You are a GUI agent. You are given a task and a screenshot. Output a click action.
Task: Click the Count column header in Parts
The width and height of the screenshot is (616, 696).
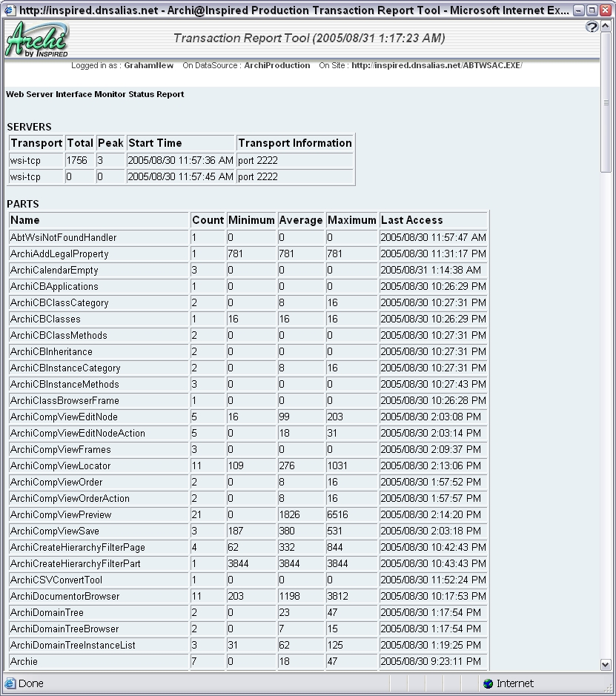coord(208,220)
